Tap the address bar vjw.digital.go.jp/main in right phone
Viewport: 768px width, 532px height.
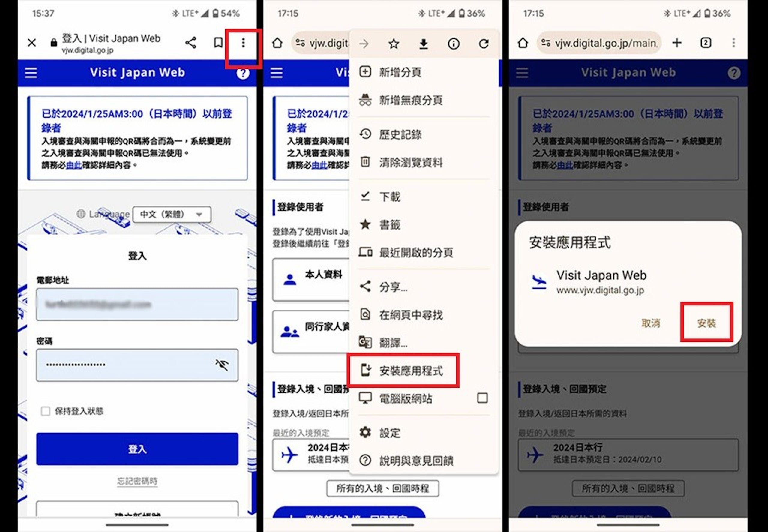(x=599, y=43)
